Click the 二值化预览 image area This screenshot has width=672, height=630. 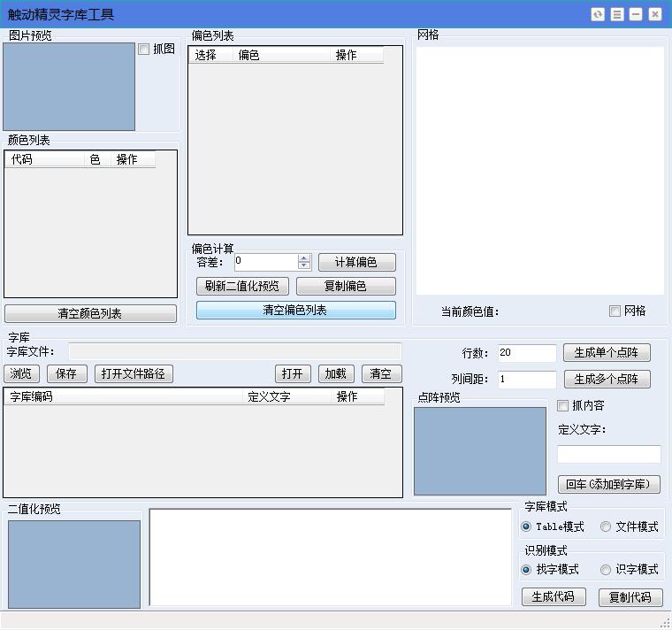click(74, 565)
